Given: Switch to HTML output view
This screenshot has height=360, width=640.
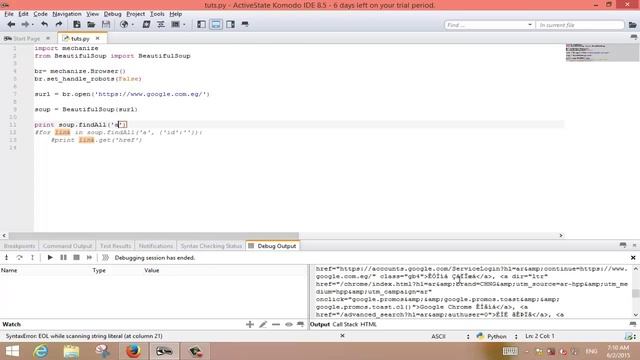Looking at the screenshot, I should click(x=369, y=324).
